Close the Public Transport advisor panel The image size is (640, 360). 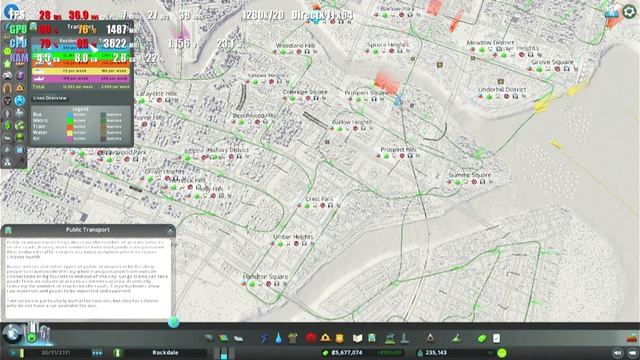(170, 230)
